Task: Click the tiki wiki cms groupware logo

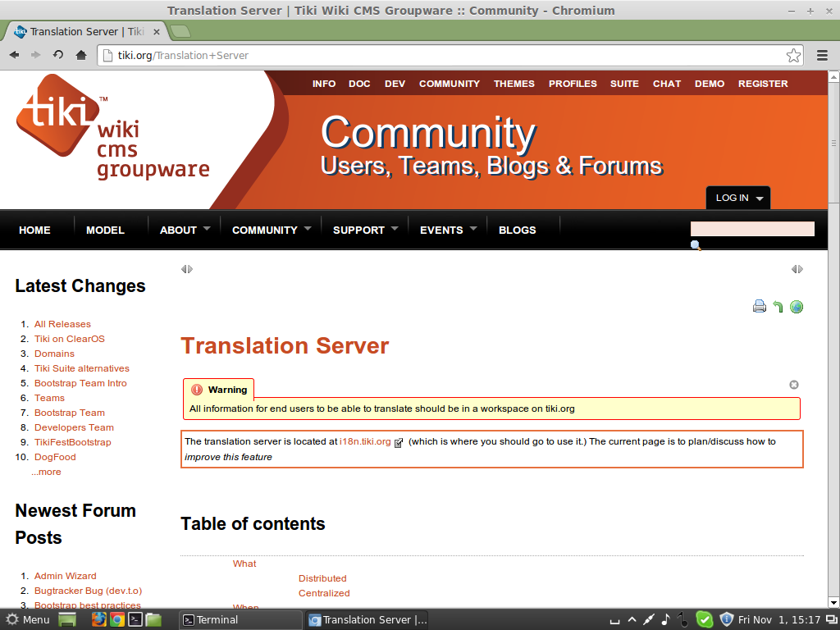Action: [x=112, y=127]
